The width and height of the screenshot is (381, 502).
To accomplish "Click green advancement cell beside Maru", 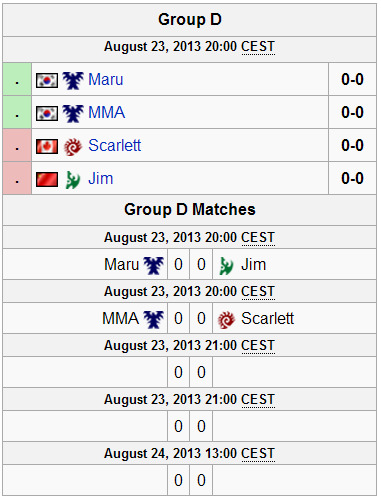I will [x=17, y=79].
